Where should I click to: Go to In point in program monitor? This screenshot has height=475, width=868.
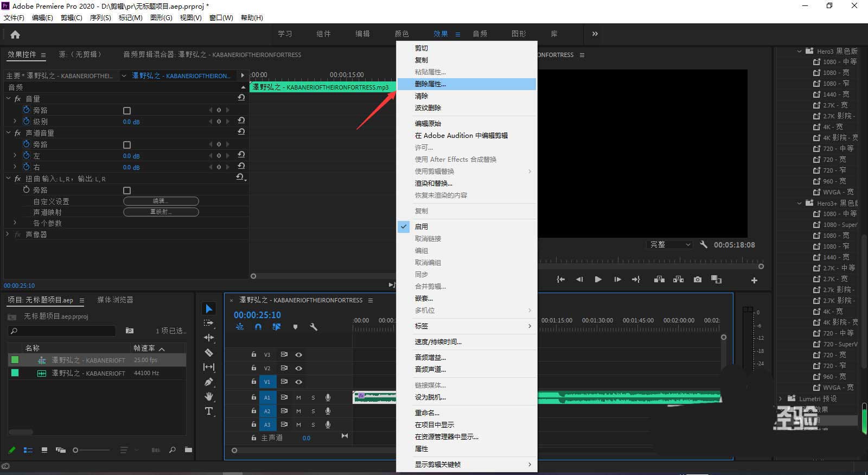[x=560, y=280]
